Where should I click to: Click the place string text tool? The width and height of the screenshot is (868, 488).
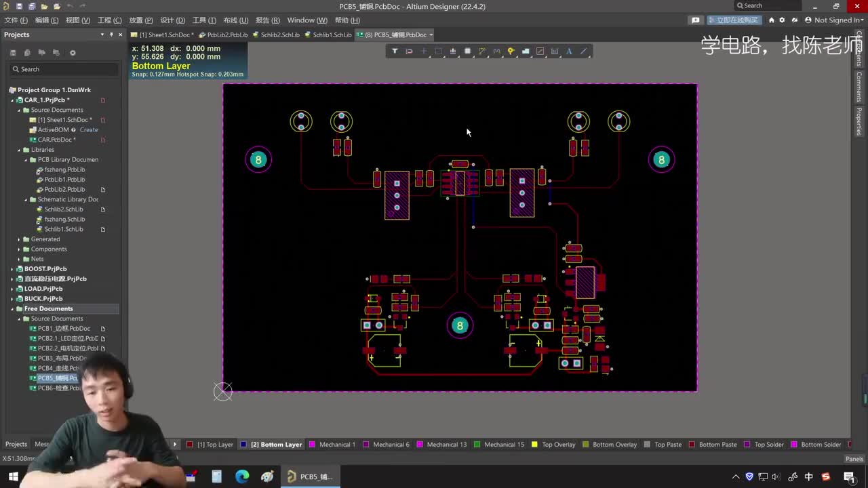pyautogui.click(x=569, y=51)
